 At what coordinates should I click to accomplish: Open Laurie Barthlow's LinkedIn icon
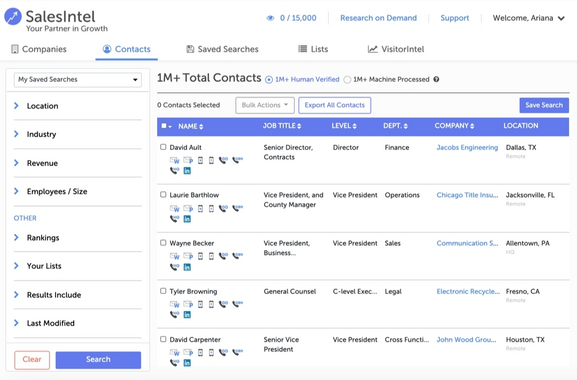[x=187, y=219]
